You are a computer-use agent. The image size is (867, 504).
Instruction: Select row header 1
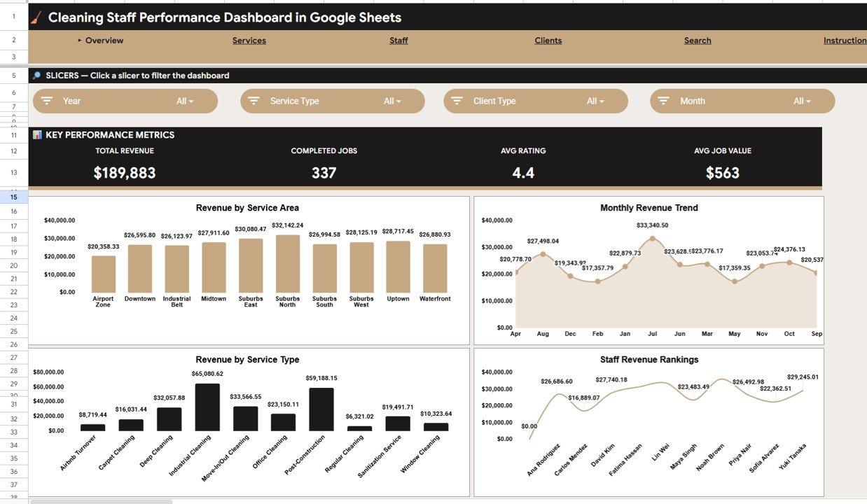click(14, 16)
